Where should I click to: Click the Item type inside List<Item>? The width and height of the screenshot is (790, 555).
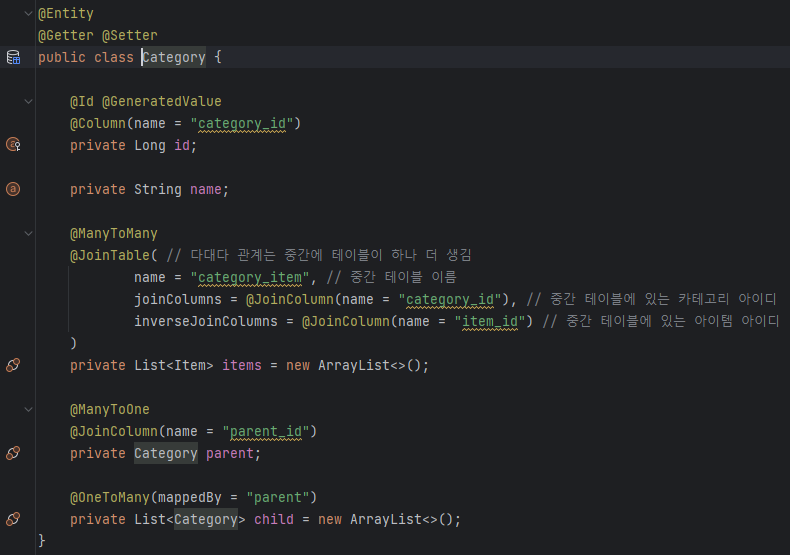(190, 366)
